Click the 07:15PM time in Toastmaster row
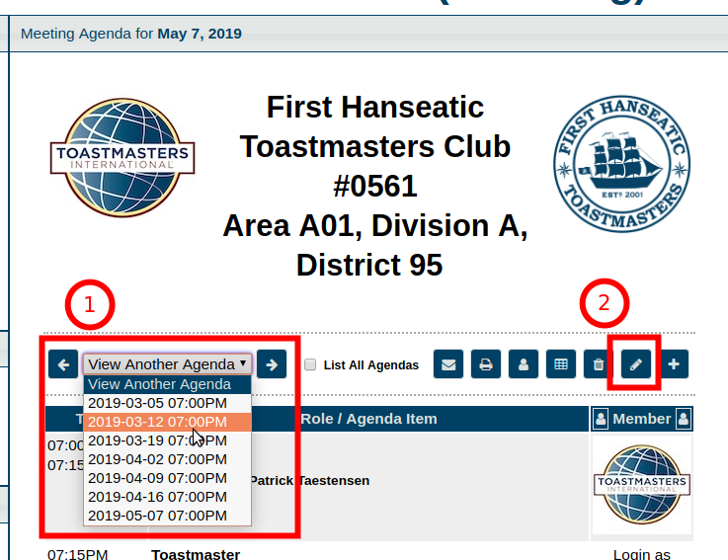The image size is (728, 560). 77,554
